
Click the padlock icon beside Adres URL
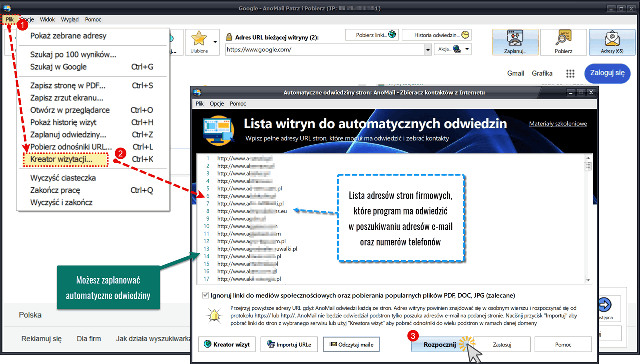[230, 37]
